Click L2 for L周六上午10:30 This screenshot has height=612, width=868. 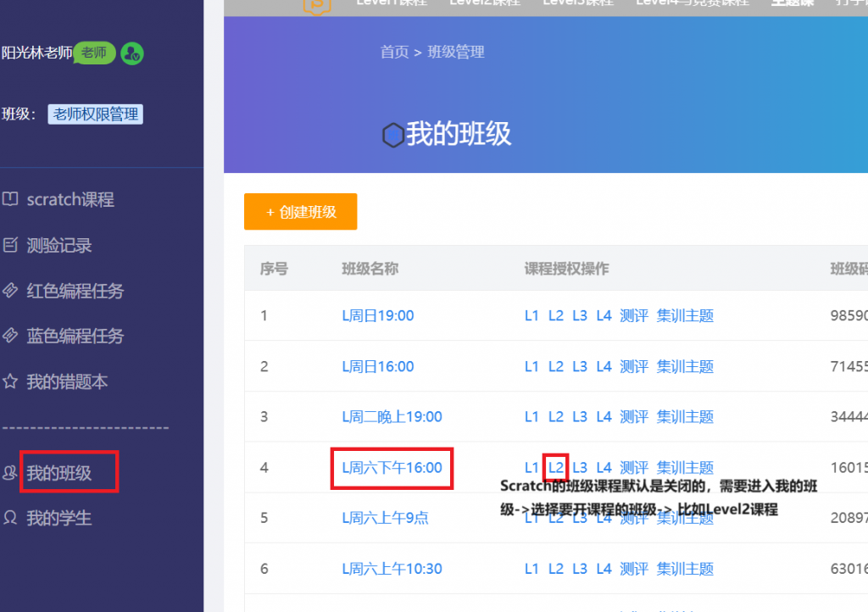pyautogui.click(x=556, y=569)
